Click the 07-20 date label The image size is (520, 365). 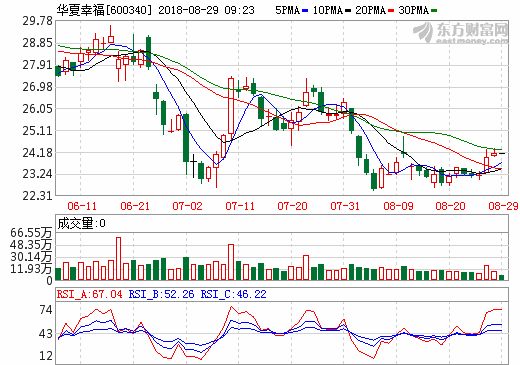pos(292,206)
